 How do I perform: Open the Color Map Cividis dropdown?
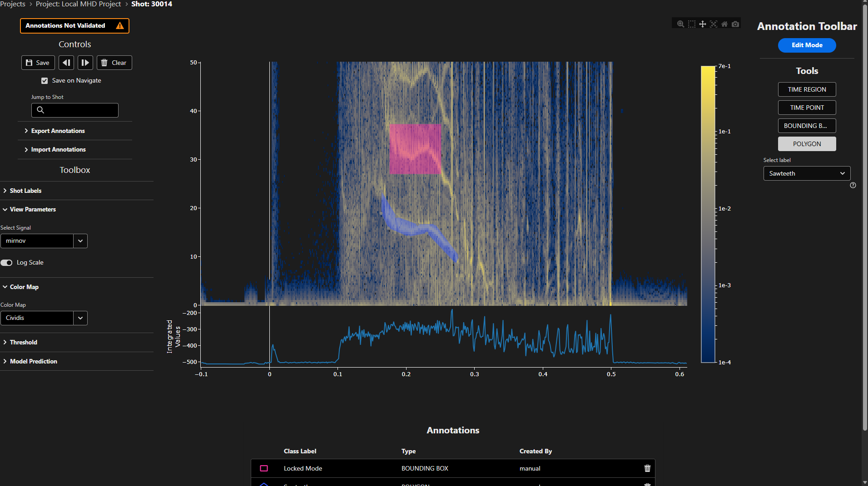(x=44, y=318)
